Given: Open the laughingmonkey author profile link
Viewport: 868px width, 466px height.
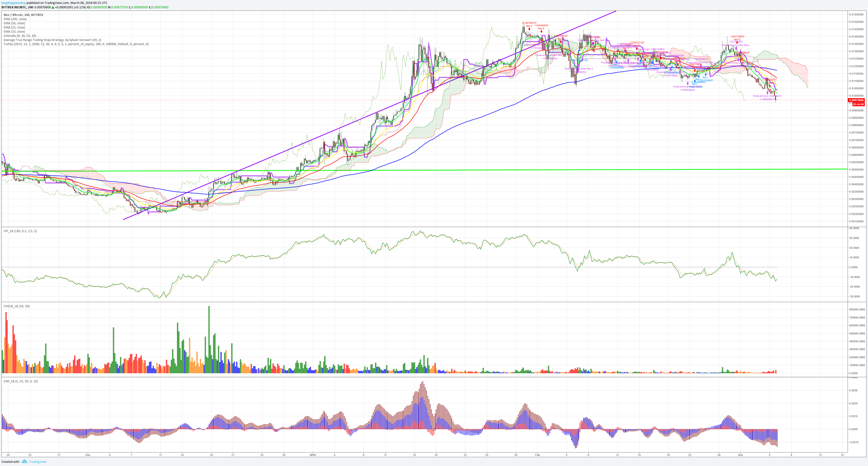Looking at the screenshot, I should point(14,3).
